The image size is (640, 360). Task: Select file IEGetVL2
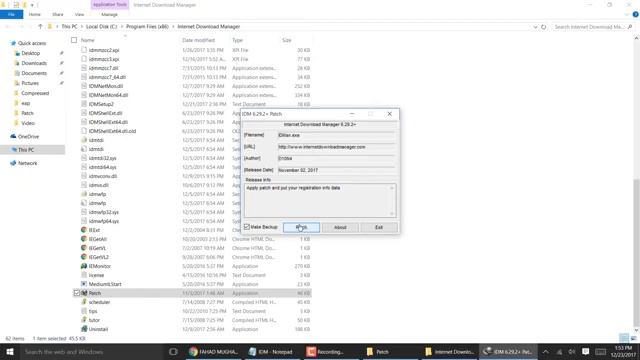(98, 257)
